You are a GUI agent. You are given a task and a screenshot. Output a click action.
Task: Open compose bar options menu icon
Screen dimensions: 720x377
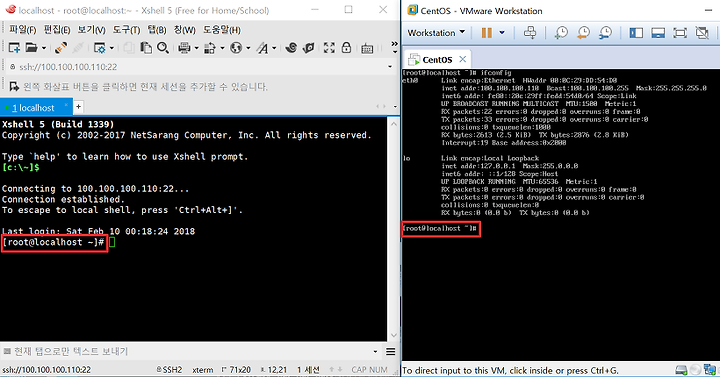[x=391, y=352]
